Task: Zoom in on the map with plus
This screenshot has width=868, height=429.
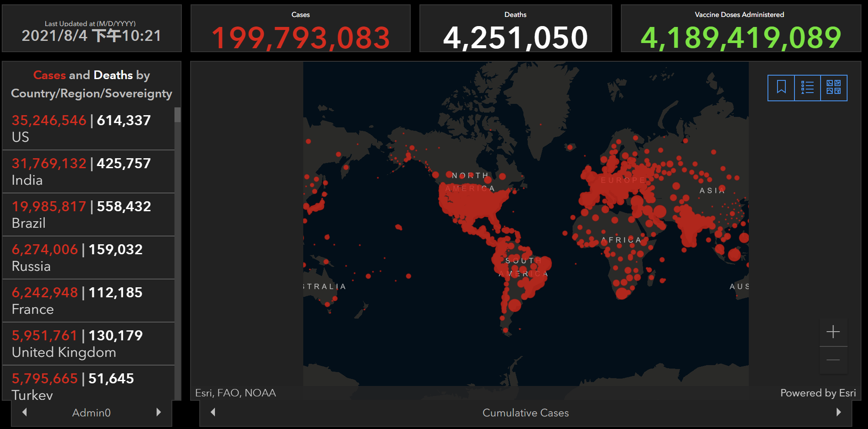Action: [x=833, y=332]
